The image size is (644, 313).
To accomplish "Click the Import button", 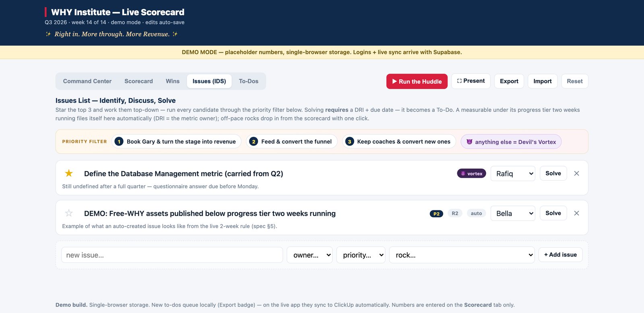I will point(543,81).
